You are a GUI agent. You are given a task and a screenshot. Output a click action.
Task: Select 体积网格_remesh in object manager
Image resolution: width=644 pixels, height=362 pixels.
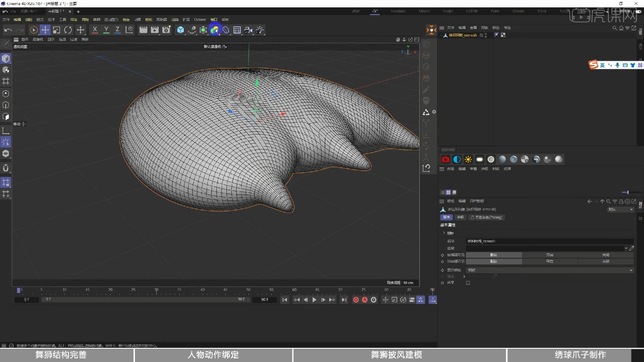point(463,35)
